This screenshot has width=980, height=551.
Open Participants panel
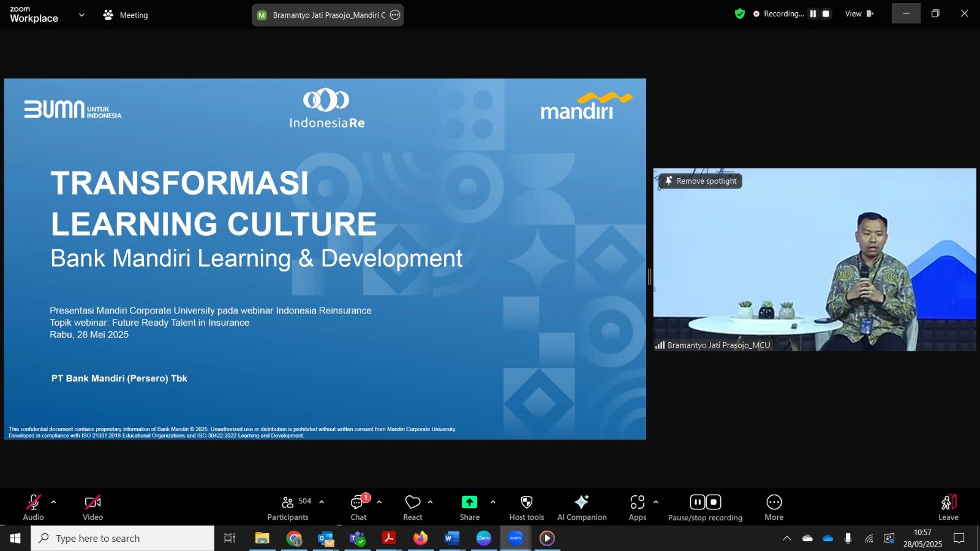(x=288, y=508)
